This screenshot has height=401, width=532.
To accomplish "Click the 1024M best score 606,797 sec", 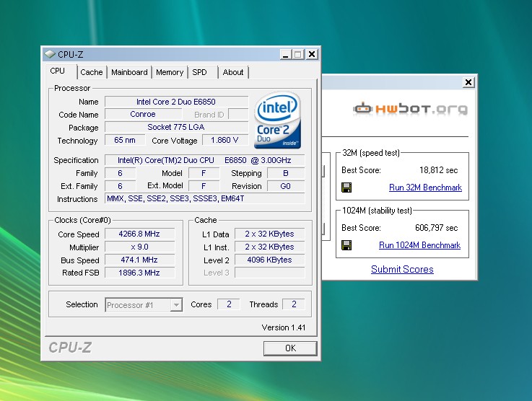I will 436,228.
